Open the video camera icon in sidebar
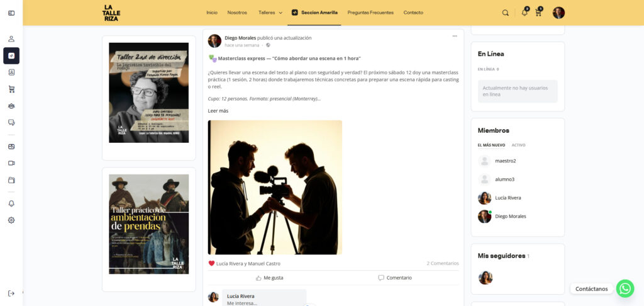Image resolution: width=644 pixels, height=306 pixels. click(11, 163)
